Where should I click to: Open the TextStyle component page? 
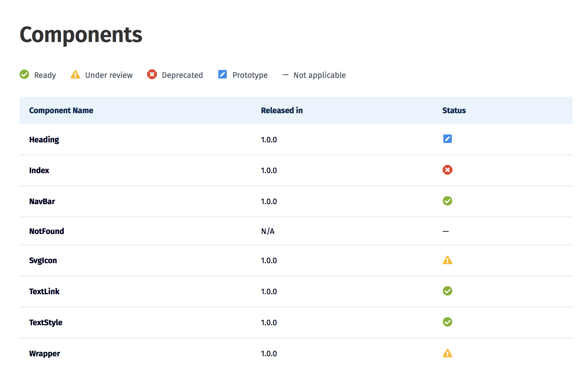(x=46, y=322)
